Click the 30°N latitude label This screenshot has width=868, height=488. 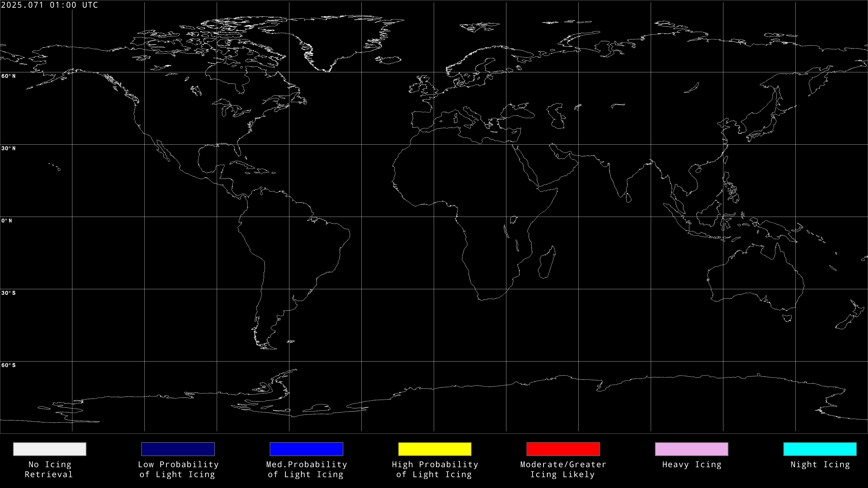(8, 148)
